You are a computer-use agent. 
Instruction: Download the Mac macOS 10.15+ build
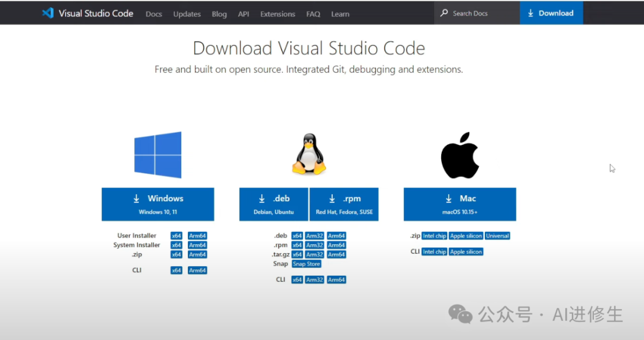(x=460, y=204)
